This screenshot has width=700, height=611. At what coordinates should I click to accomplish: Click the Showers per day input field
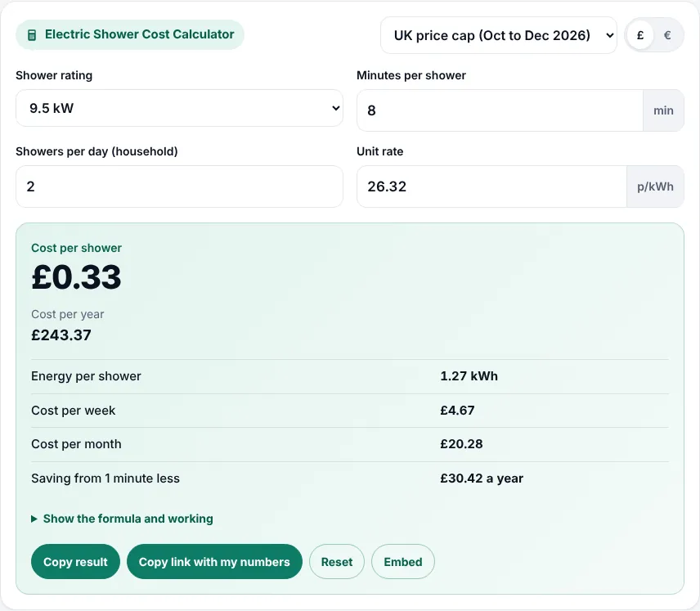click(x=179, y=186)
